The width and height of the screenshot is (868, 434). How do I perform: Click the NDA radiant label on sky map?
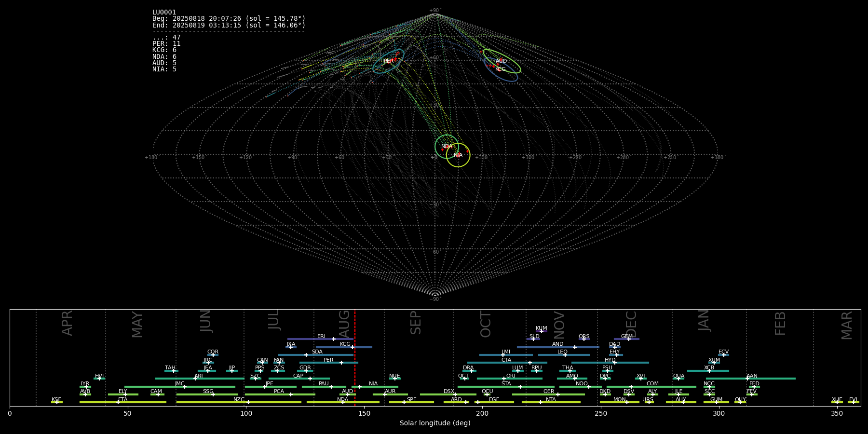pos(447,147)
